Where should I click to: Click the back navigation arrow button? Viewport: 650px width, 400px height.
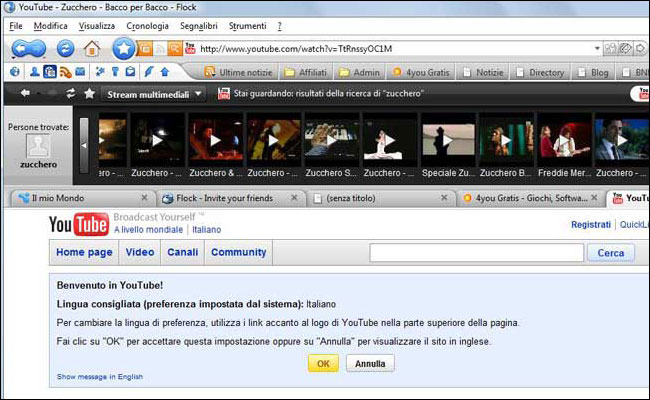click(x=22, y=48)
